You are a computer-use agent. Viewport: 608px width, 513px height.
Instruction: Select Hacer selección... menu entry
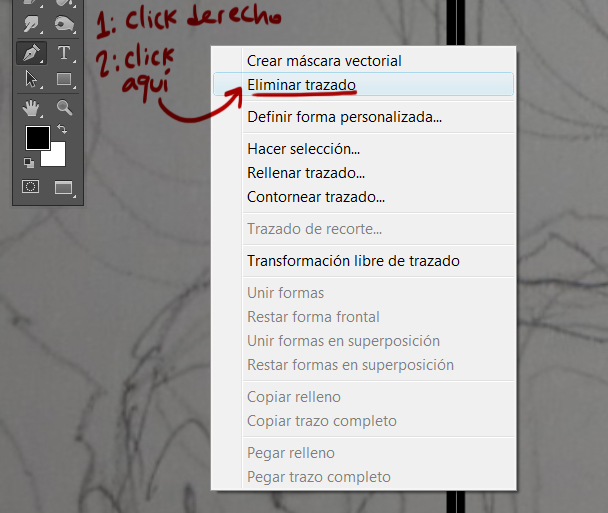(363, 149)
